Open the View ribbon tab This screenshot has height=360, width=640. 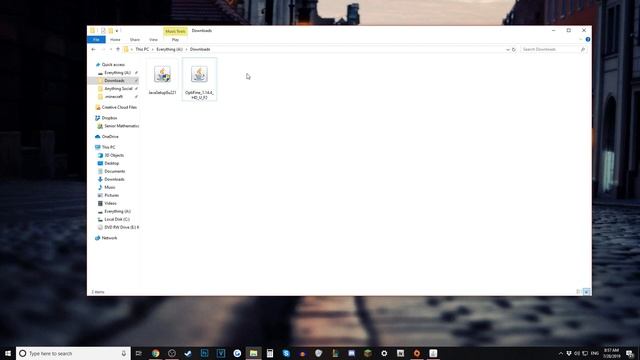click(x=153, y=40)
